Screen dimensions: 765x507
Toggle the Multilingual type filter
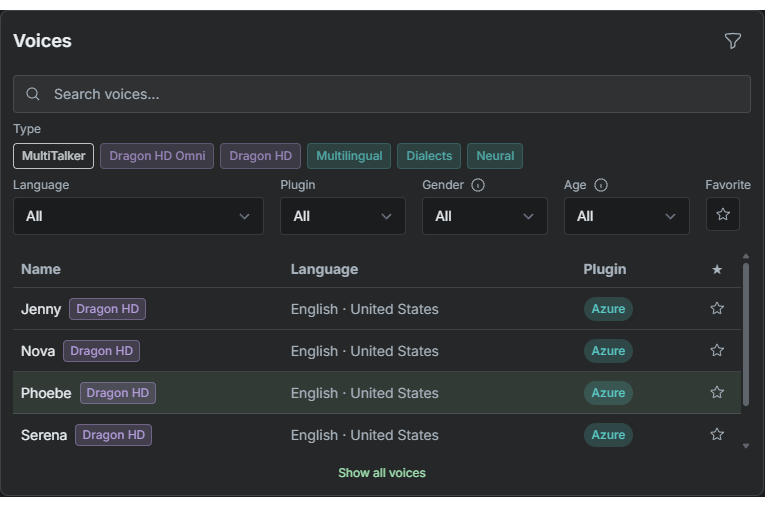pos(349,156)
